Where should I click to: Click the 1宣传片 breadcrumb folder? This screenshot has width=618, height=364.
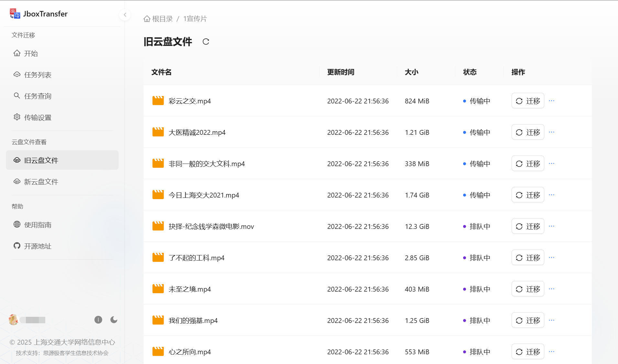195,19
